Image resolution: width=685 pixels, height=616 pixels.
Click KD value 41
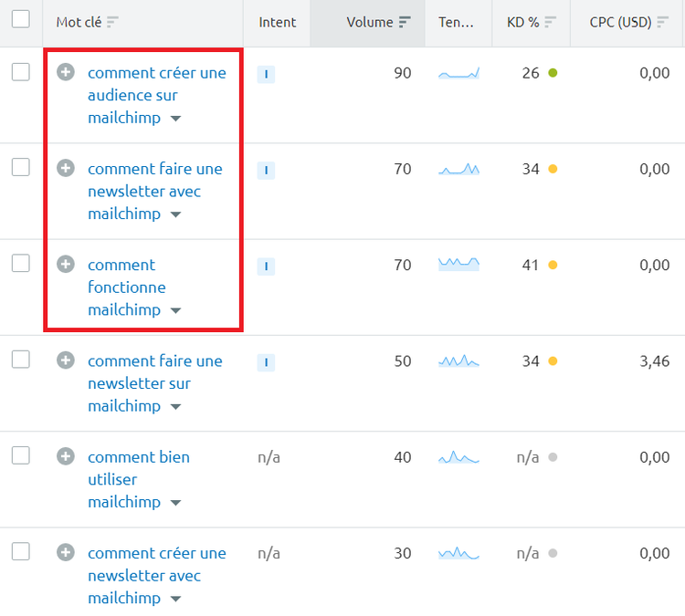pyautogui.click(x=531, y=265)
